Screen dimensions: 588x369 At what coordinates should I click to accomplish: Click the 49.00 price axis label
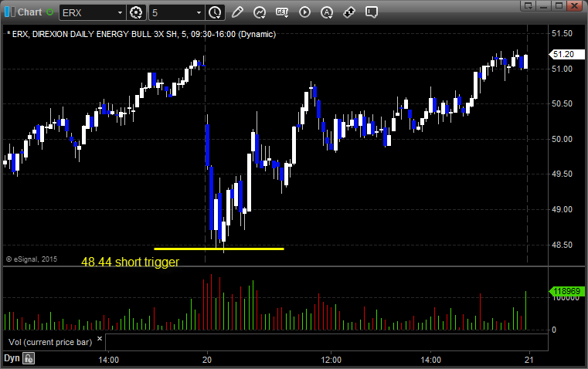562,209
